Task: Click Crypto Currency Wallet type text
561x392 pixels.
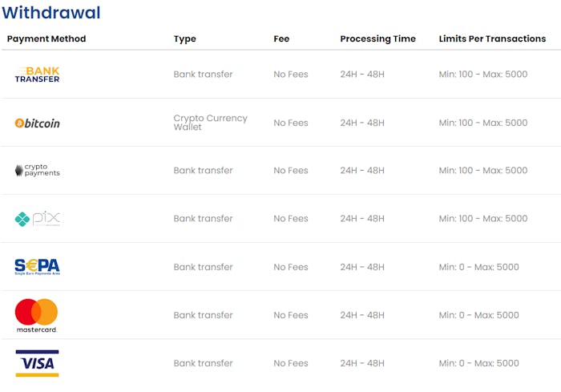Action: [x=210, y=123]
